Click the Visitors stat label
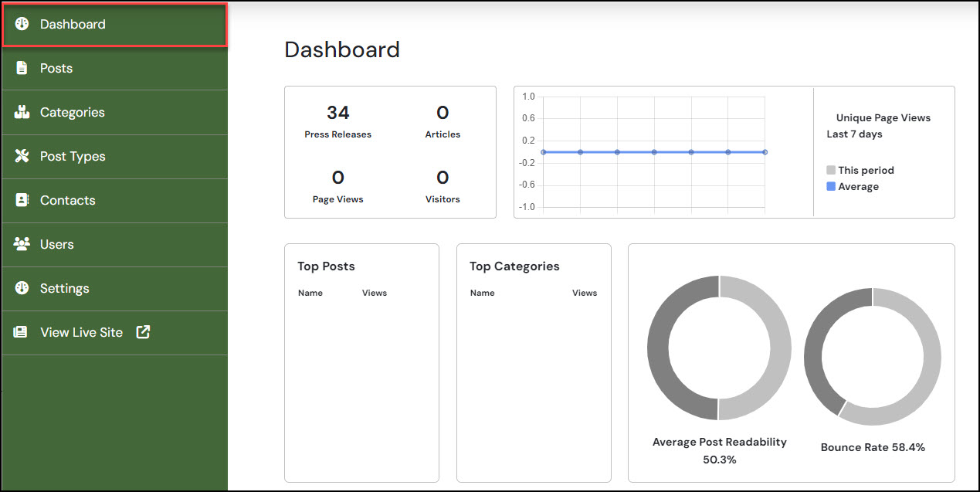This screenshot has height=492, width=980. tap(443, 199)
